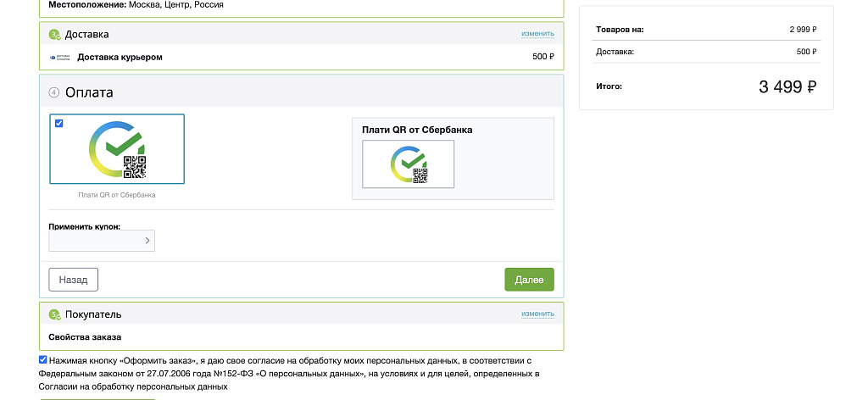Click the large Sberbank QR payment logo
The width and height of the screenshot is (868, 400).
pos(117,149)
